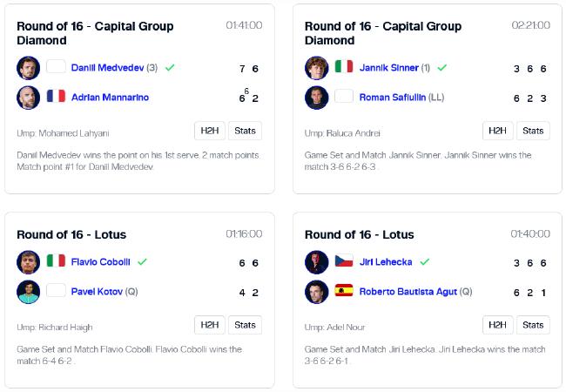The image size is (566, 392).
Task: Click Flavio Cobolli's Italy flag icon
Action: click(x=56, y=260)
